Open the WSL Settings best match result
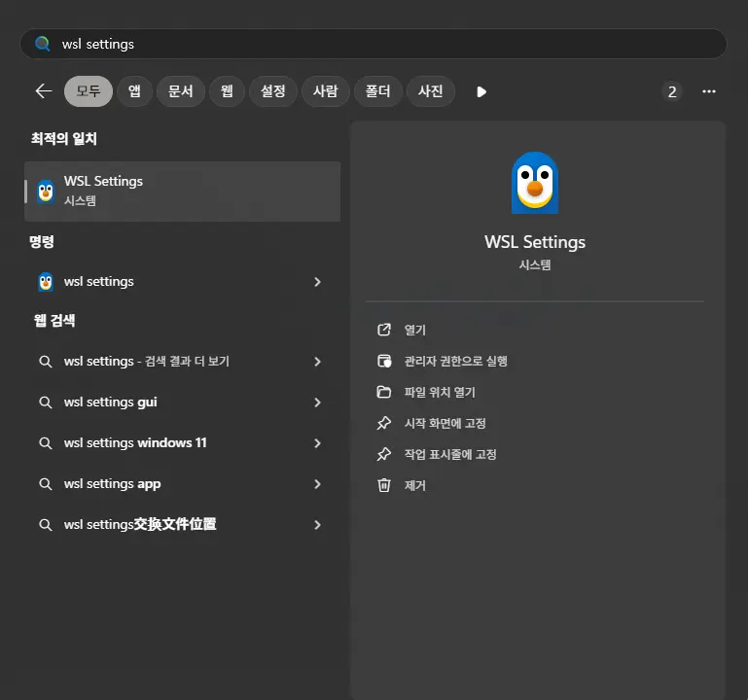Image resolution: width=748 pixels, height=700 pixels. click(182, 192)
